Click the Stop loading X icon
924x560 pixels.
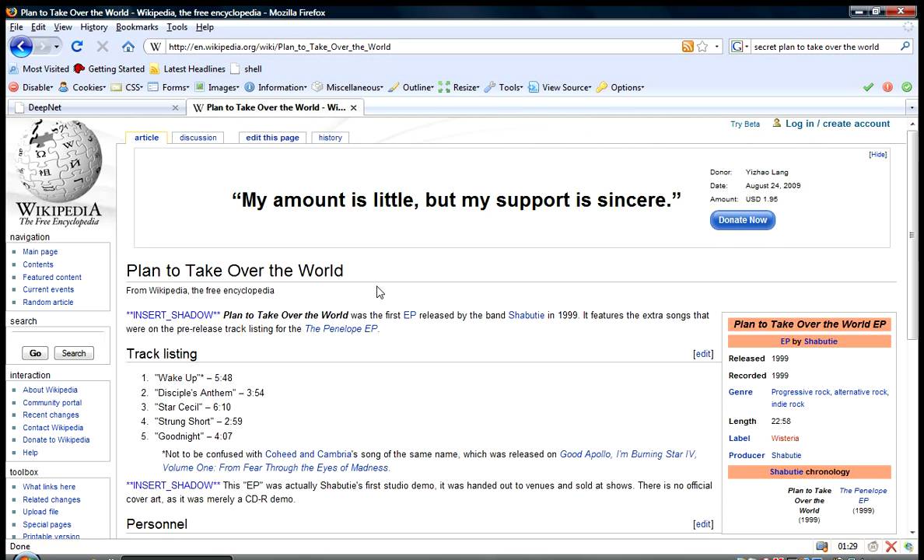[x=103, y=47]
